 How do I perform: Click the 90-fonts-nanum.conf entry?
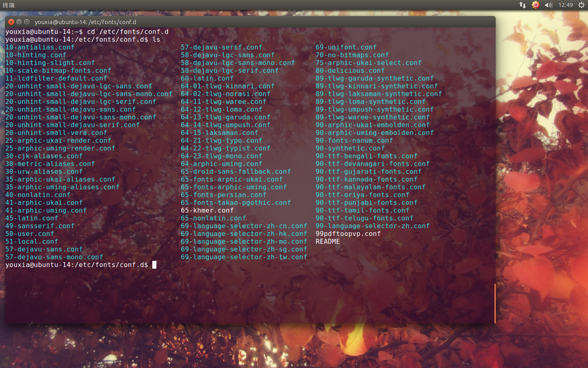354,141
